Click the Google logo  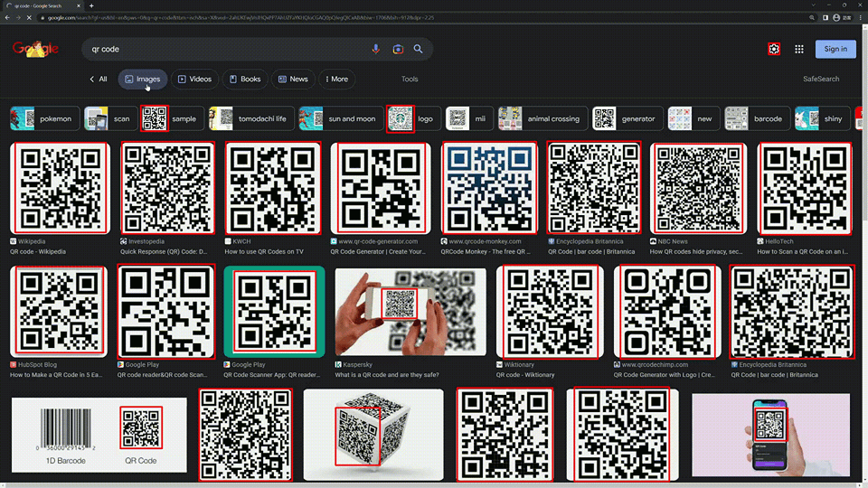[x=36, y=49]
